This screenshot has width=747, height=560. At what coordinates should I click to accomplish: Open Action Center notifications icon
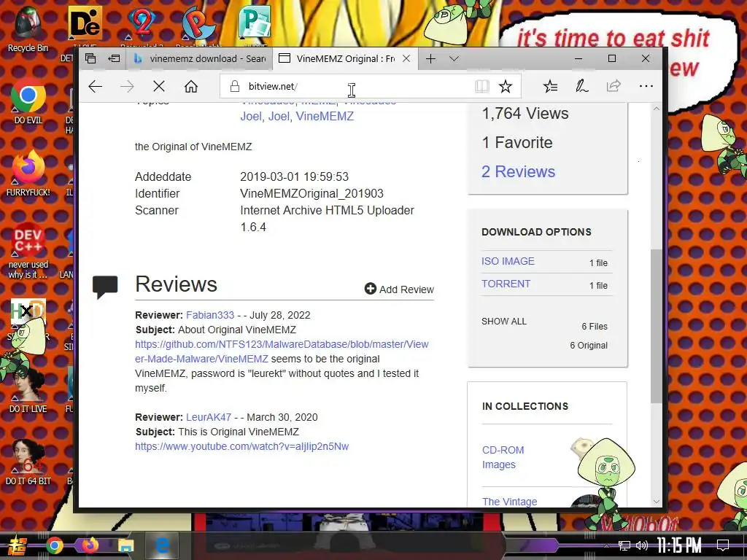pyautogui.click(x=723, y=545)
